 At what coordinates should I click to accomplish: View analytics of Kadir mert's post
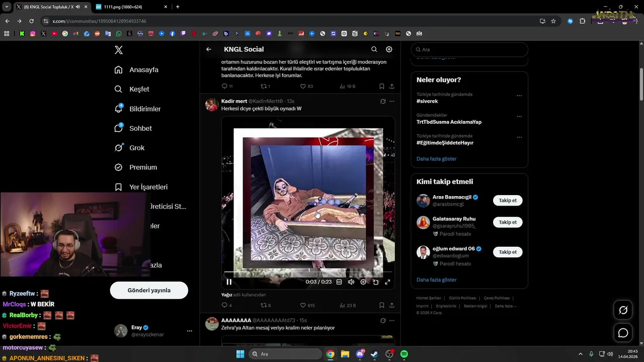[348, 305]
